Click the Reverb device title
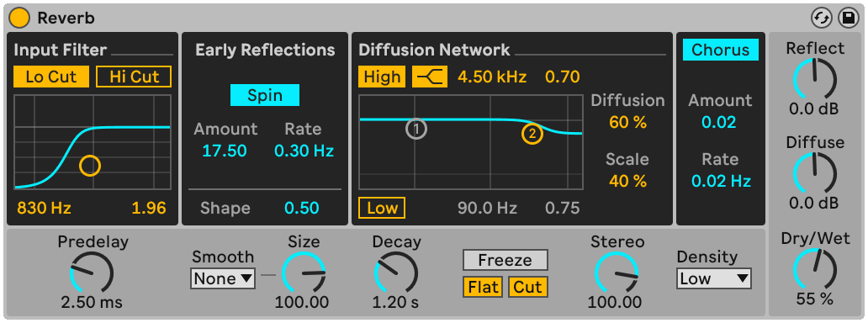 point(66,19)
